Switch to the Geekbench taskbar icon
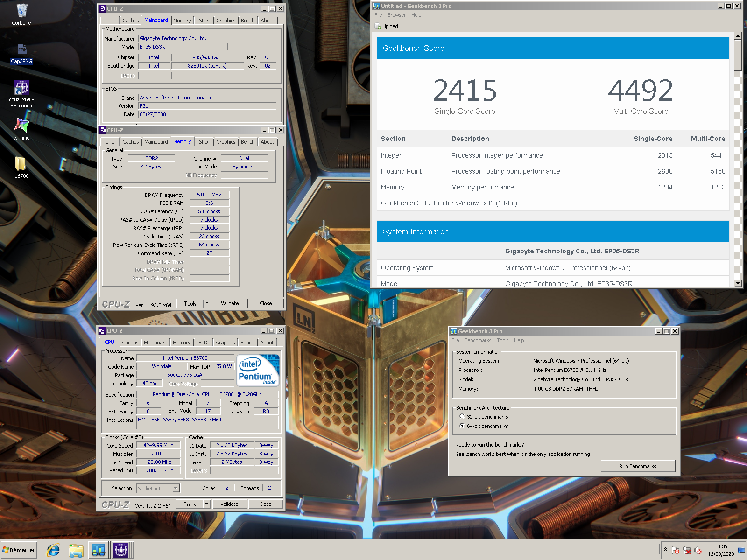 [99, 551]
